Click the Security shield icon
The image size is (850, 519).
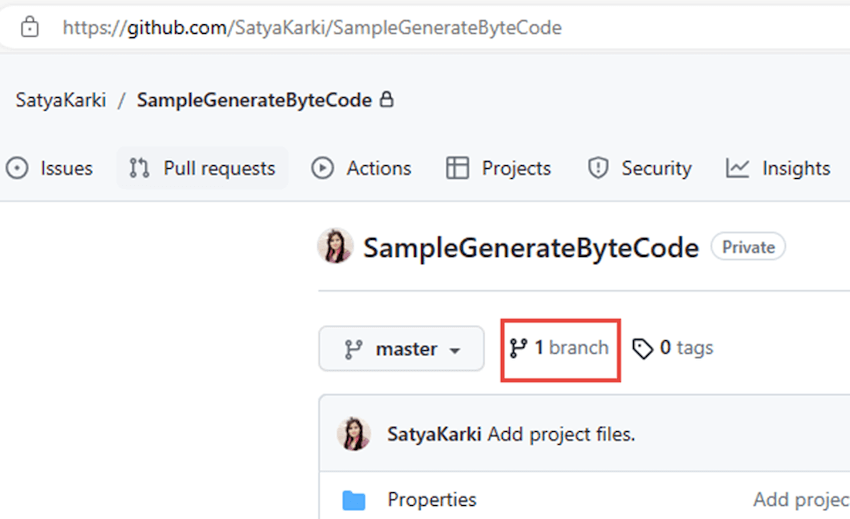coord(598,168)
